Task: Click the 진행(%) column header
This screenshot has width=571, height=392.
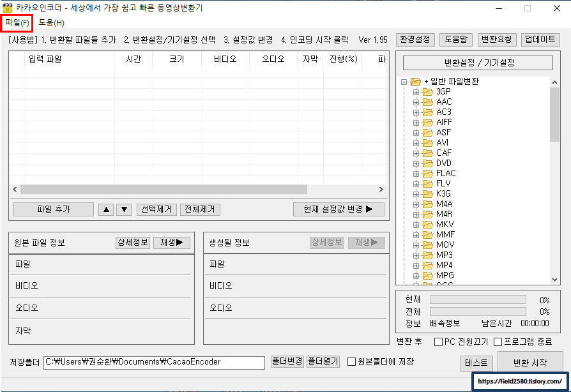Action: [342, 59]
